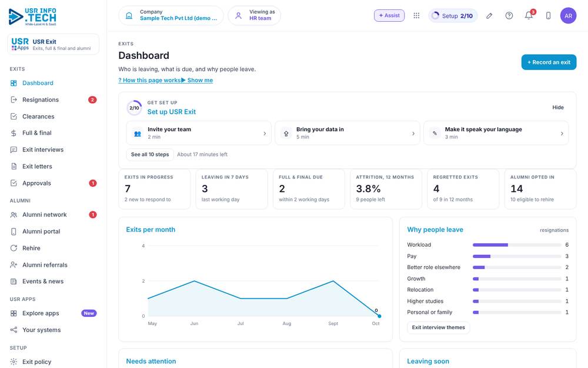Screen dimensions: 588x368
Task: Open the Attrition, 12 months card
Action: tap(386, 189)
